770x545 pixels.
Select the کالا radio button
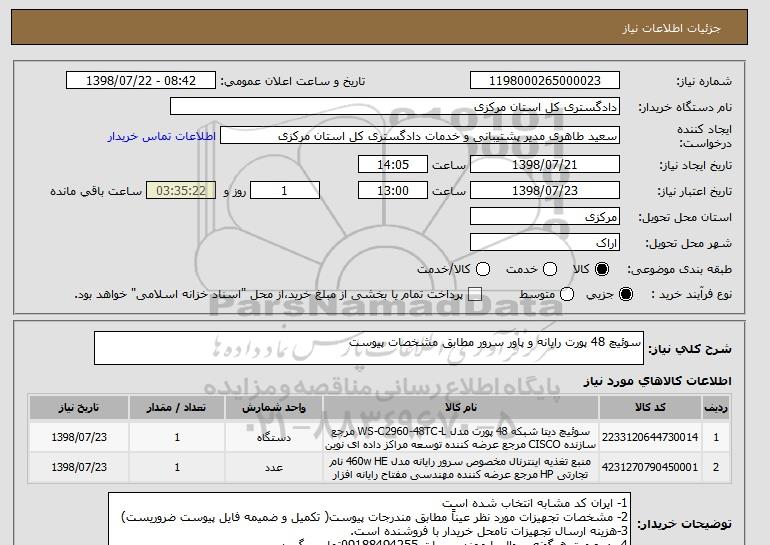602,269
